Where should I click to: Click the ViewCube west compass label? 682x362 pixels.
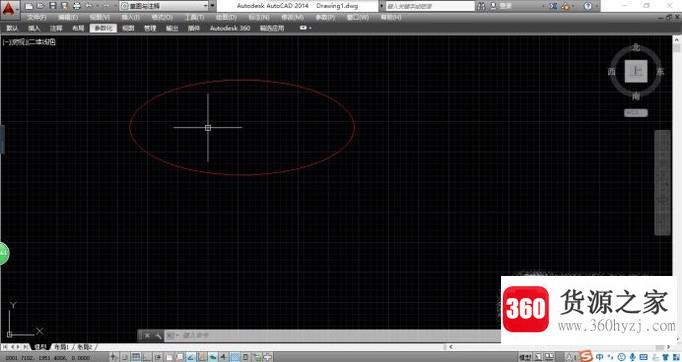click(x=612, y=72)
